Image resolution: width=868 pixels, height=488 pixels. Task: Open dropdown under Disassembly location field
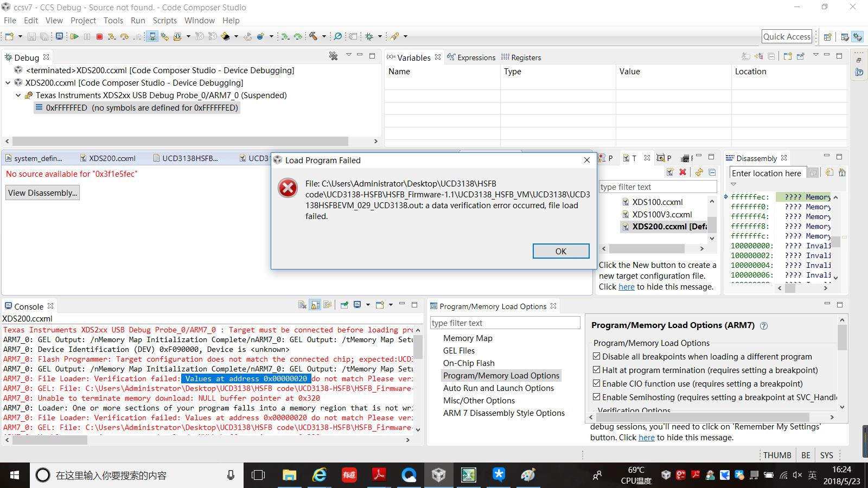click(733, 184)
